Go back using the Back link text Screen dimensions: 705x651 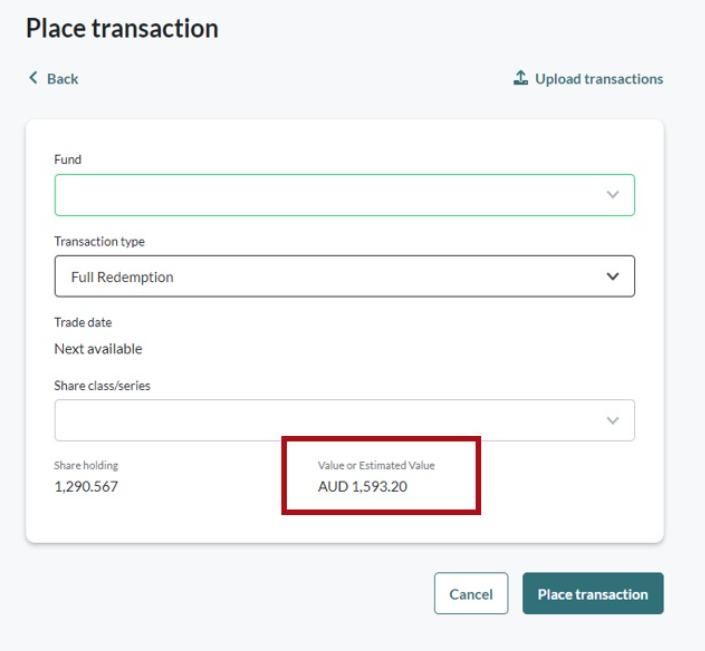(x=62, y=79)
